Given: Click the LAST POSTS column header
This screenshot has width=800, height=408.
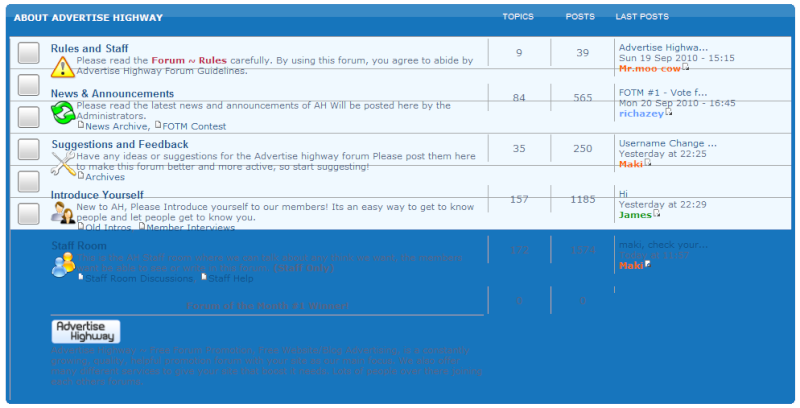Looking at the screenshot, I should click(642, 17).
